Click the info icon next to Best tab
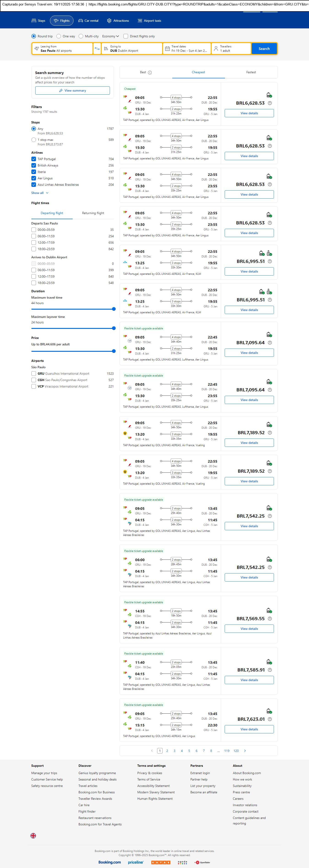This screenshot has height=868, width=309. (150, 72)
